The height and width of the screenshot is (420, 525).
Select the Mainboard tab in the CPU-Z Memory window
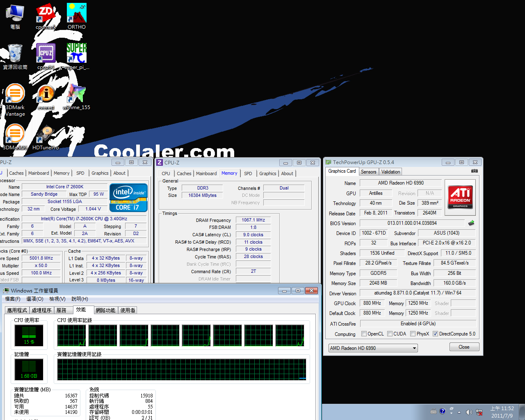pyautogui.click(x=206, y=173)
